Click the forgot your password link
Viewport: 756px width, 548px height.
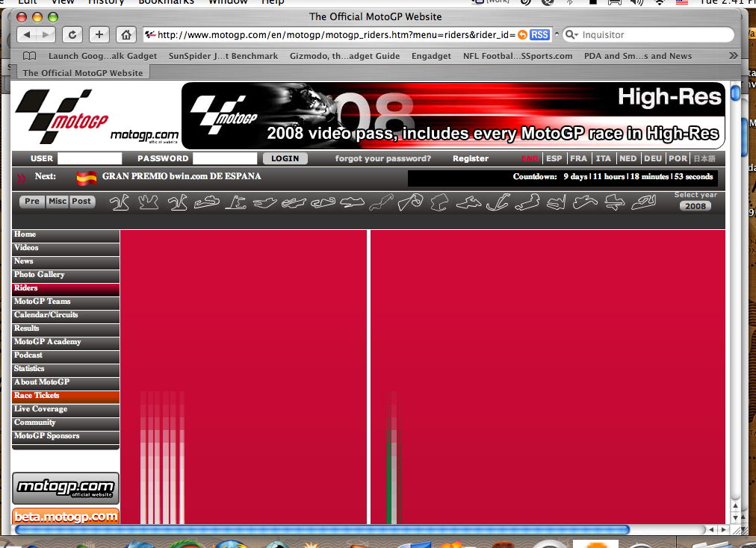[x=382, y=158]
